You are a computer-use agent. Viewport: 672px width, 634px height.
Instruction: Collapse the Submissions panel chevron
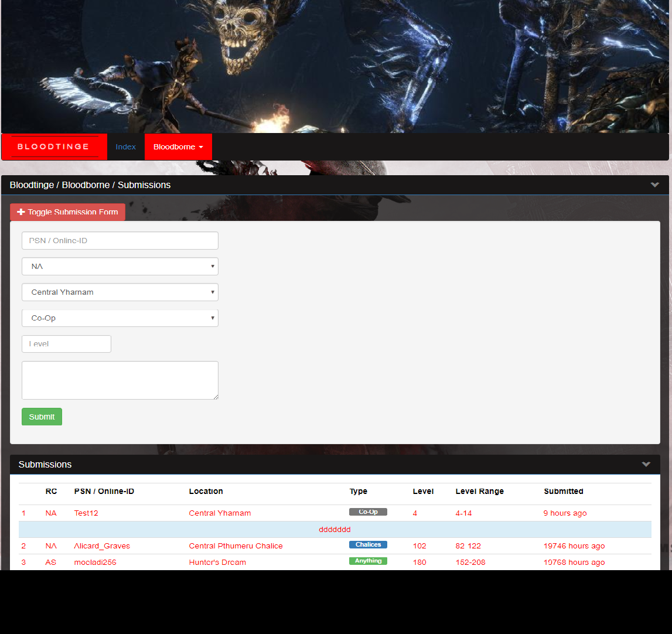(x=646, y=464)
